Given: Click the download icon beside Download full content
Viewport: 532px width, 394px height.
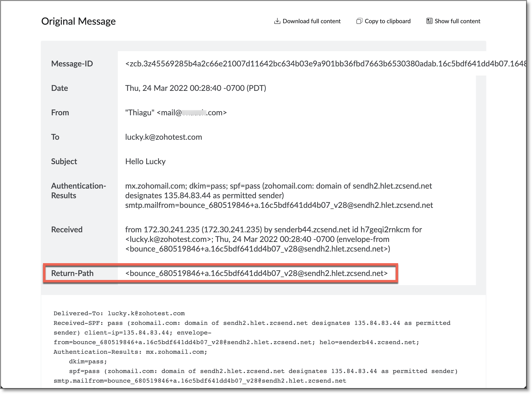Looking at the screenshot, I should tap(277, 21).
